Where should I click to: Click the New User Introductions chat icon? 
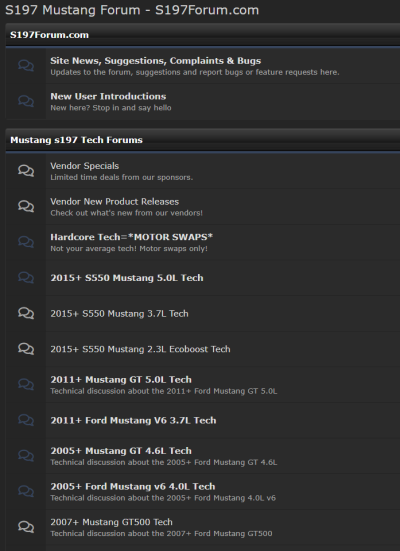26,101
